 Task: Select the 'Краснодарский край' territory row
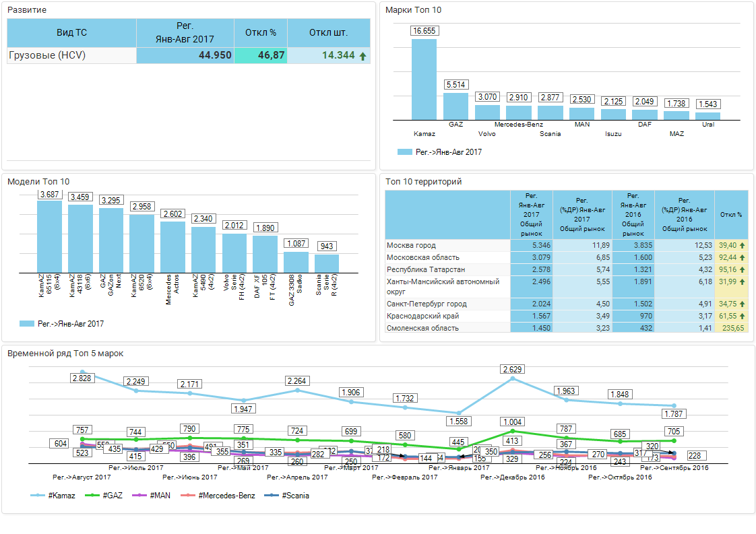pyautogui.click(x=567, y=316)
